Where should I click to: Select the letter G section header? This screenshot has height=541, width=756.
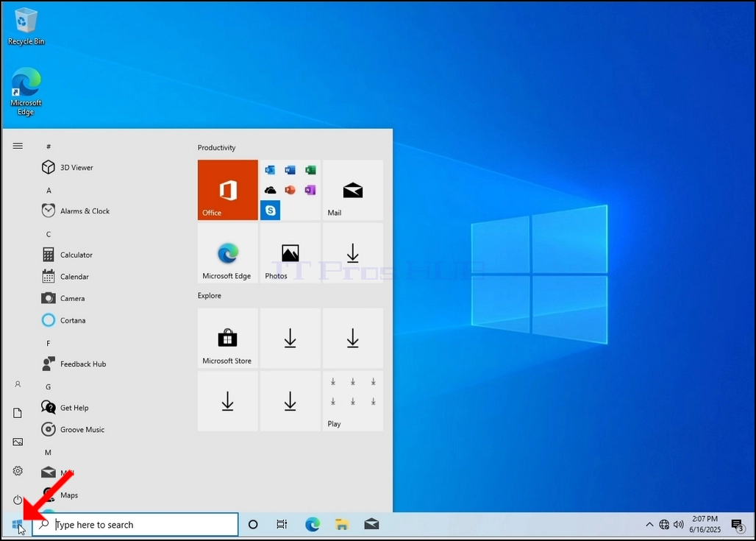pos(49,386)
